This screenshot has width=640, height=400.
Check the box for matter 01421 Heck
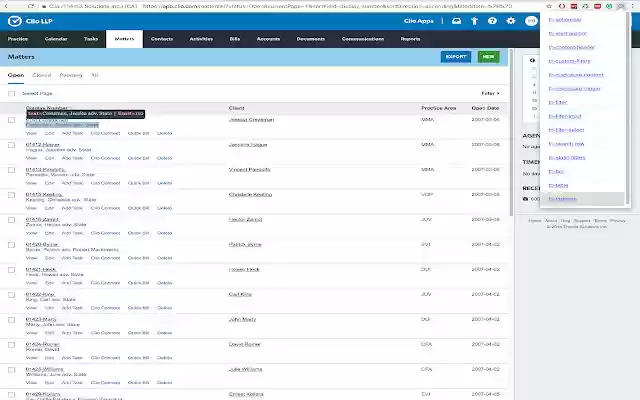pyautogui.click(x=11, y=270)
